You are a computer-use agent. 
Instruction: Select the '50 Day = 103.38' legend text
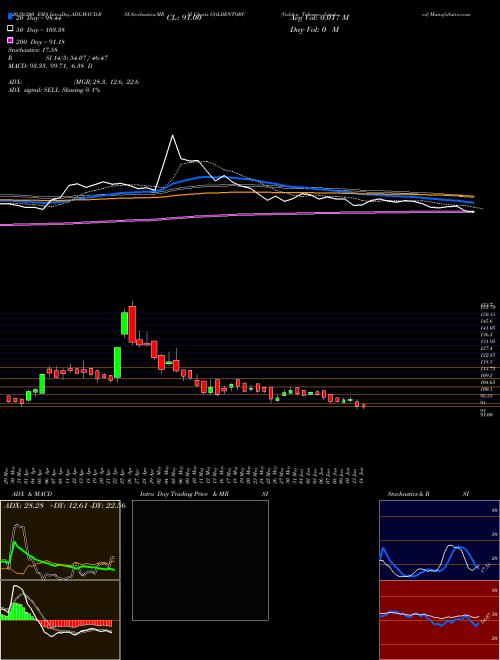[x=41, y=30]
